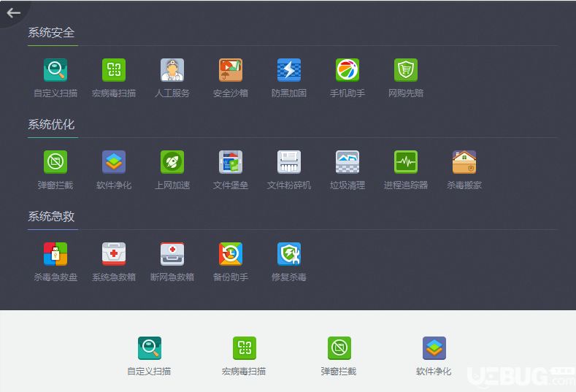Image resolution: width=576 pixels, height=392 pixels.
Task: Open 进程追踪器 process tracker
Action: coord(406,161)
